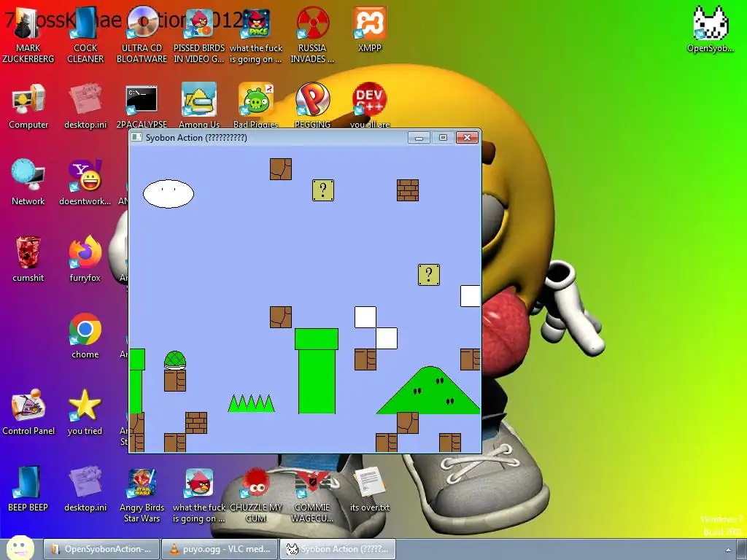Switch to puyo.ogg - VLC taskbar button
Screen dimensions: 747x560
tap(219, 549)
